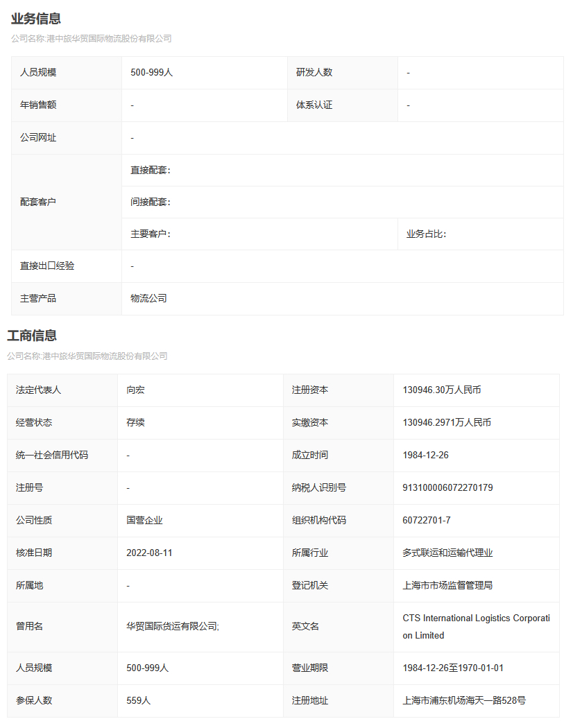Click the 组织机构代码 label
Screen dimensions: 573x728
point(319,520)
